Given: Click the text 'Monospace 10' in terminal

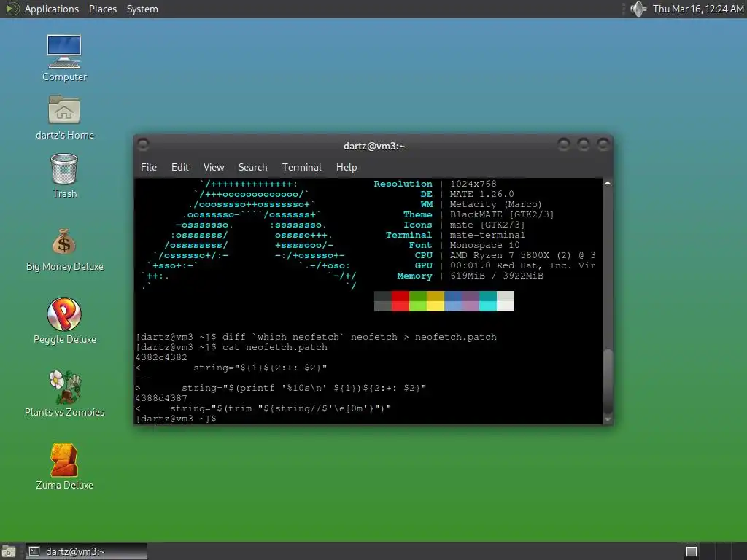Looking at the screenshot, I should 484,245.
